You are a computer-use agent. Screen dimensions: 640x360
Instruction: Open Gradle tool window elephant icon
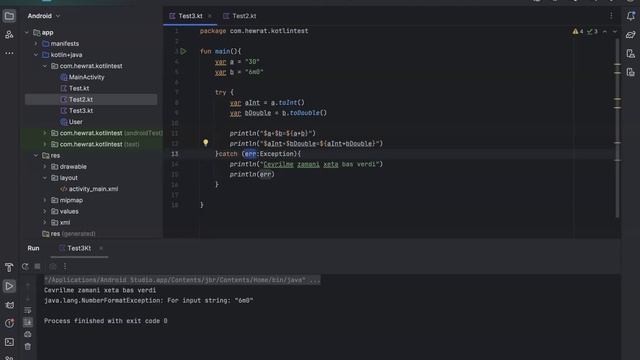click(x=631, y=35)
